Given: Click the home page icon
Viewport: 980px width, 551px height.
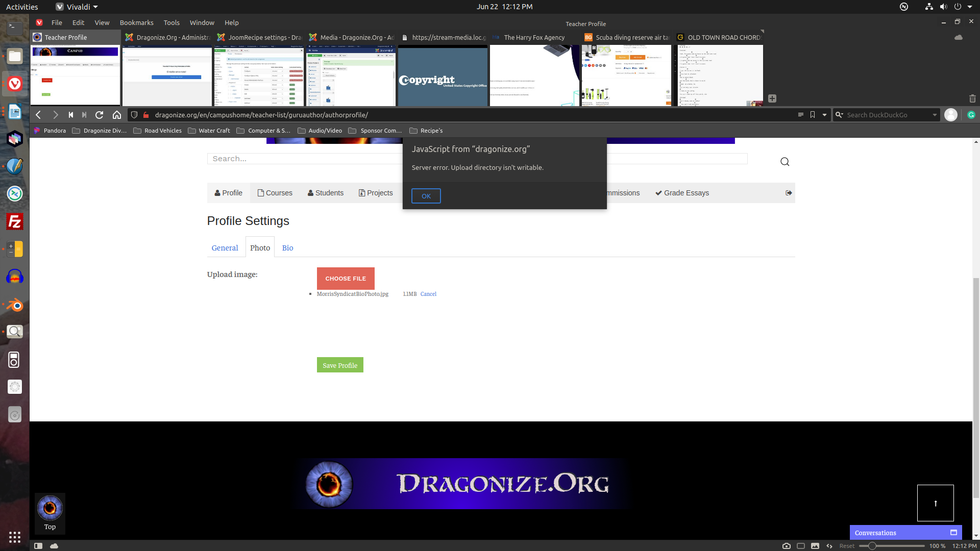Looking at the screenshot, I should click(117, 115).
